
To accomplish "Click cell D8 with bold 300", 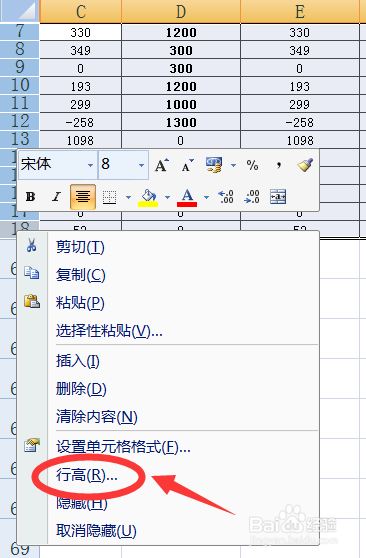I will coord(181,50).
